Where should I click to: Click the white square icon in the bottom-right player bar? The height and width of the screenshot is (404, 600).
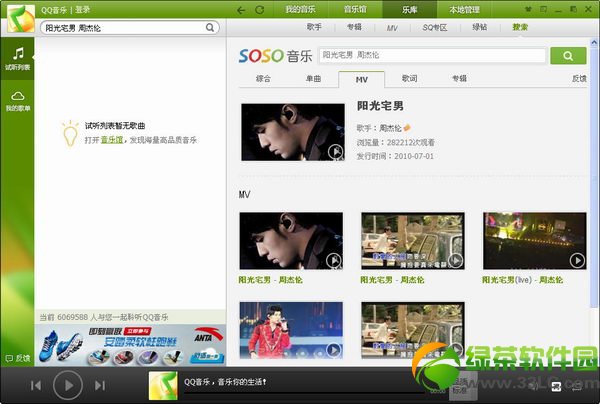pyautogui.click(x=556, y=386)
